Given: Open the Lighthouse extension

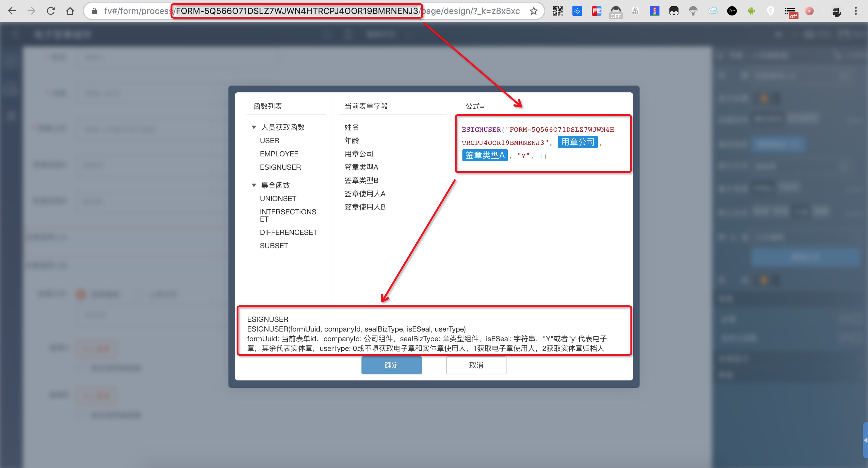Looking at the screenshot, I should 654,11.
